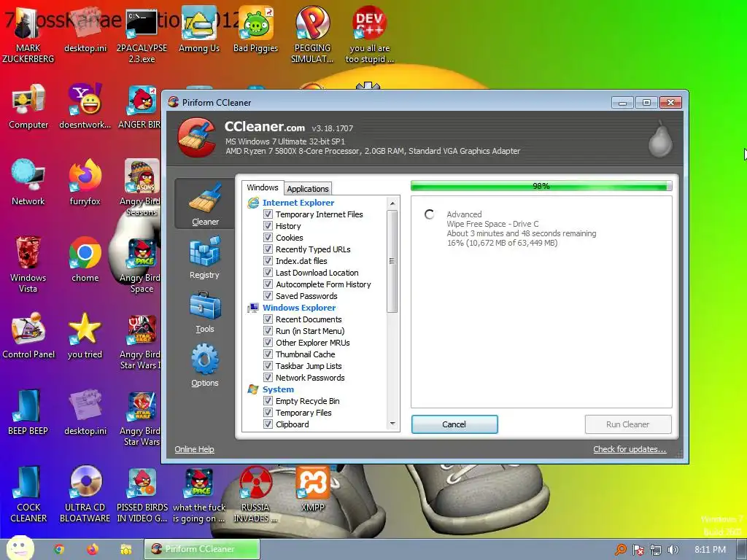747x560 pixels.
Task: Click the magnifier tray icon in taskbar
Action: tap(620, 550)
